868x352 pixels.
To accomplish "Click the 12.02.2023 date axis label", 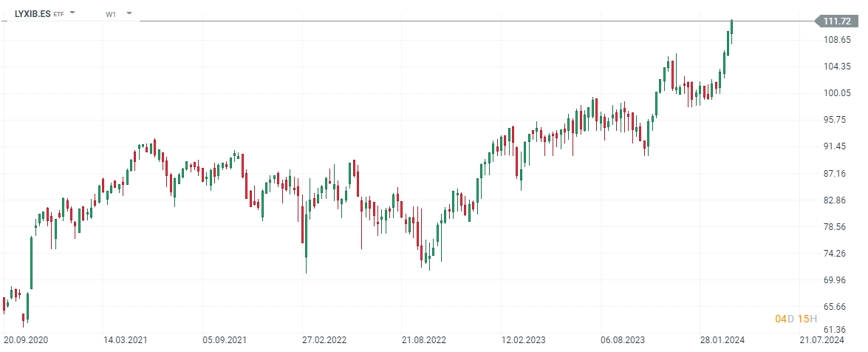I will (523, 340).
